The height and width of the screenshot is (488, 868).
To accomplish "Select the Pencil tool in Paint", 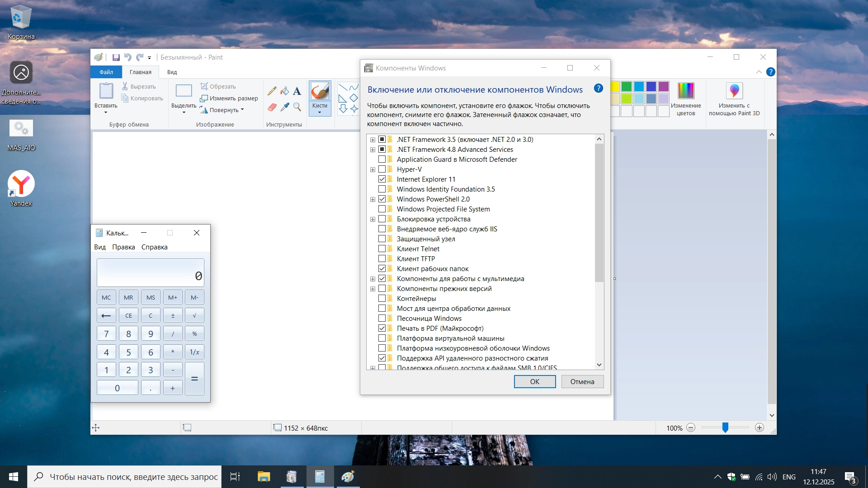I will click(x=272, y=91).
